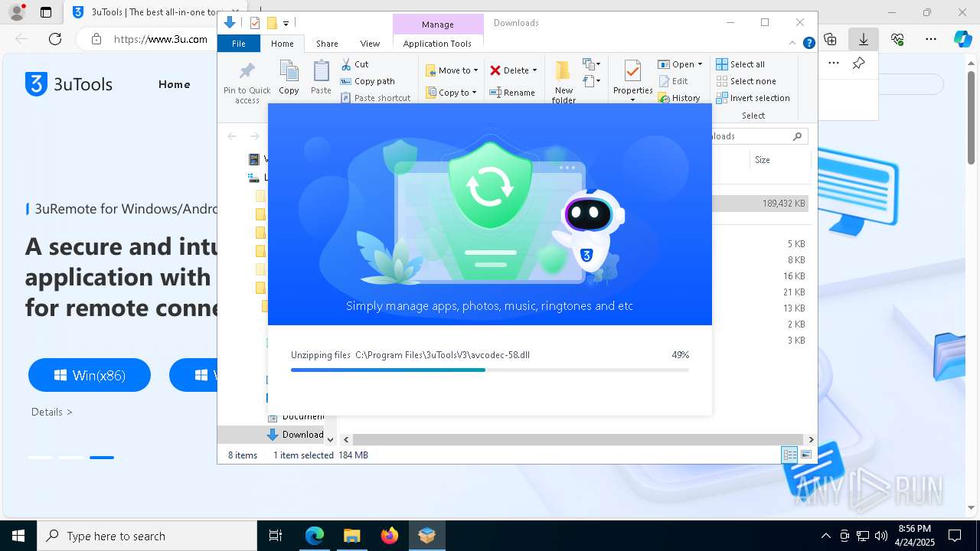The width and height of the screenshot is (980, 551).
Task: Open the Application Tools tab
Action: (437, 44)
